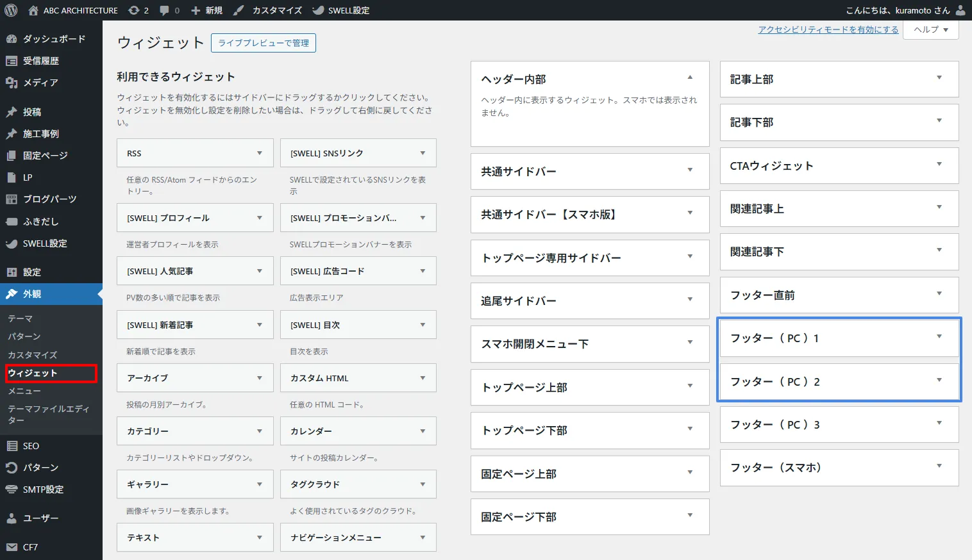
Task: Click the ブログパーツ icon in sidebar
Action: (12, 199)
